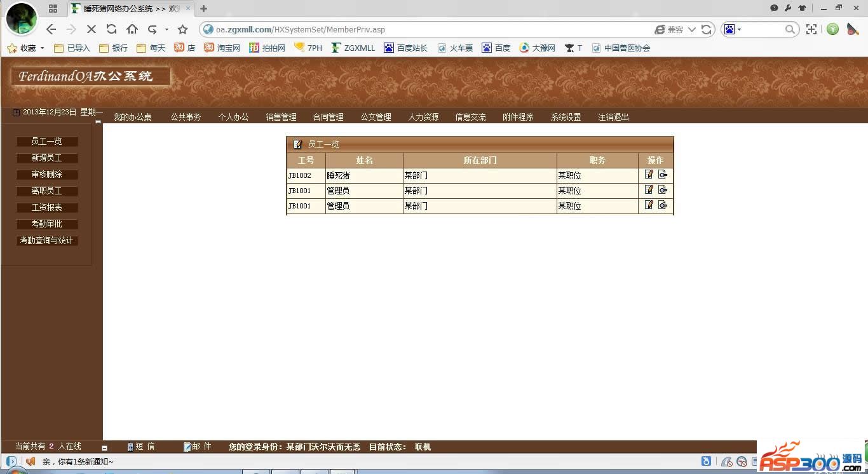868x474 pixels.
Task: Open the 百度站长 bookmark
Action: click(x=405, y=48)
